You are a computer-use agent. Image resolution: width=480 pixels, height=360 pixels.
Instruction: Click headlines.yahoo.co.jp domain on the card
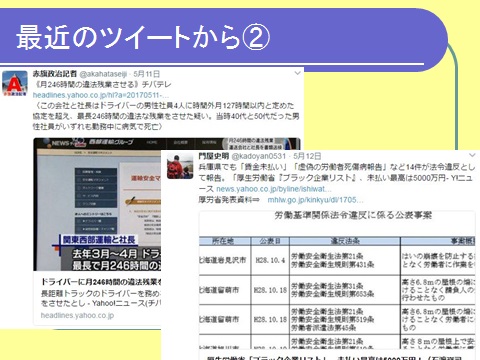click(77, 315)
